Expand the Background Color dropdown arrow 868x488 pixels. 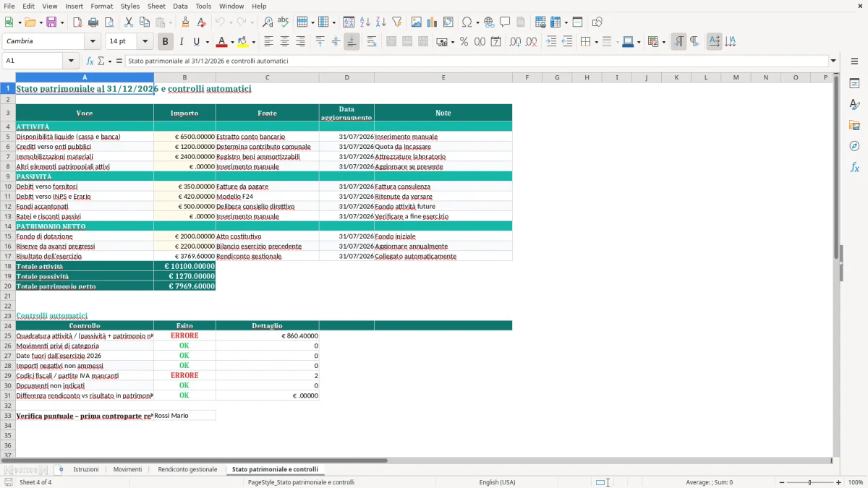click(253, 42)
